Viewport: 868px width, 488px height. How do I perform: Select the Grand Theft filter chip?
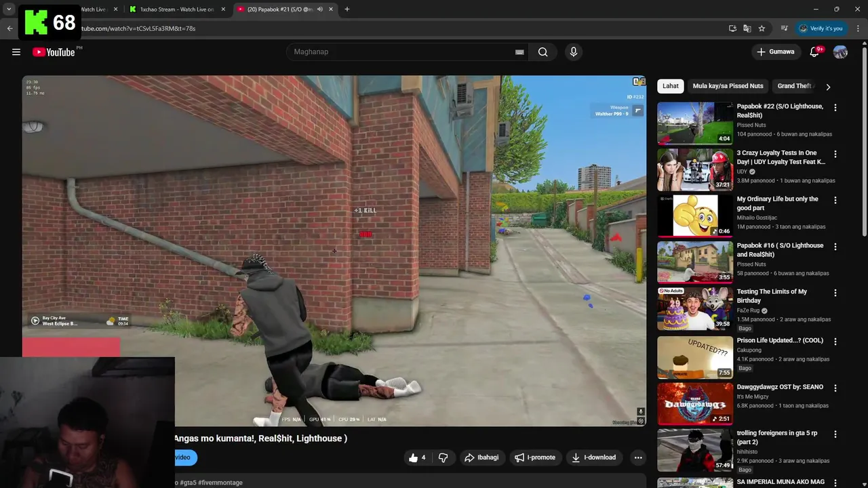[794, 86]
